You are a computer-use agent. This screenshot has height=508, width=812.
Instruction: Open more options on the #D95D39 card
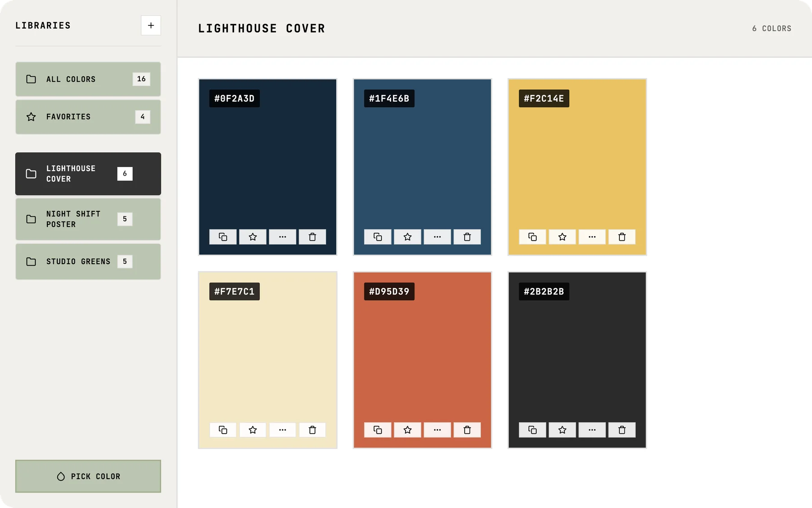click(437, 430)
